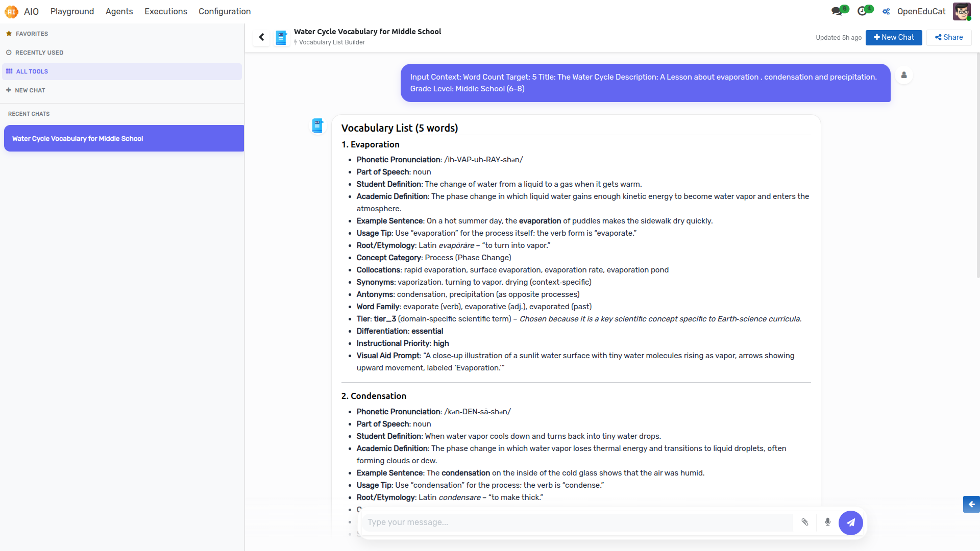980x551 pixels.
Task: Open the chat messages notification icon
Action: click(x=837, y=11)
